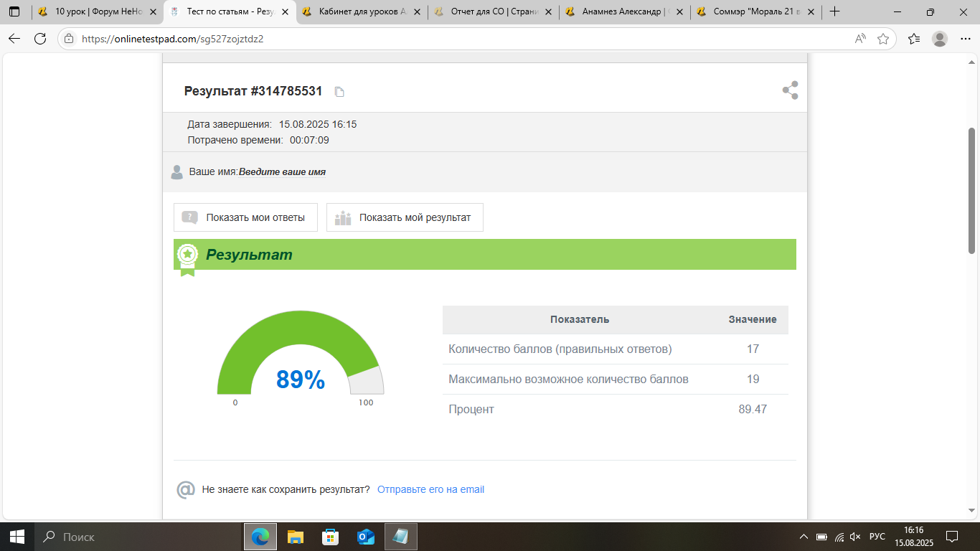980x551 pixels.
Task: Open notification center icon
Action: 952,537
